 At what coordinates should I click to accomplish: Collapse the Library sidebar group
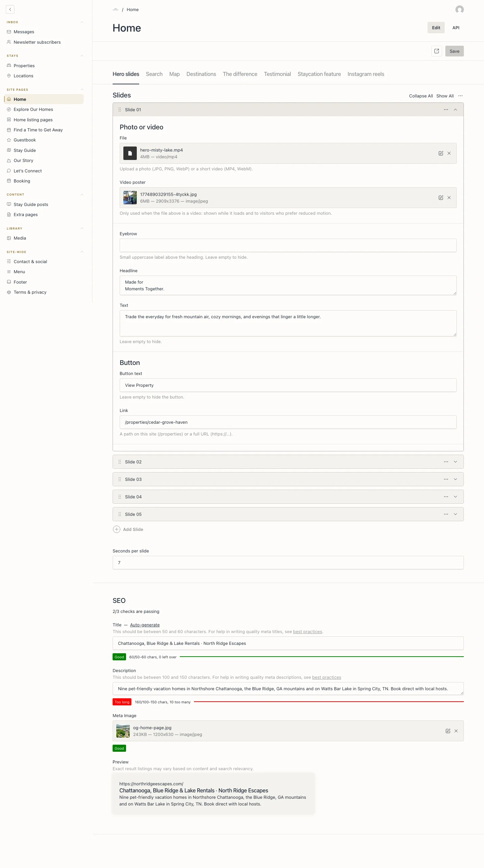[x=82, y=229]
